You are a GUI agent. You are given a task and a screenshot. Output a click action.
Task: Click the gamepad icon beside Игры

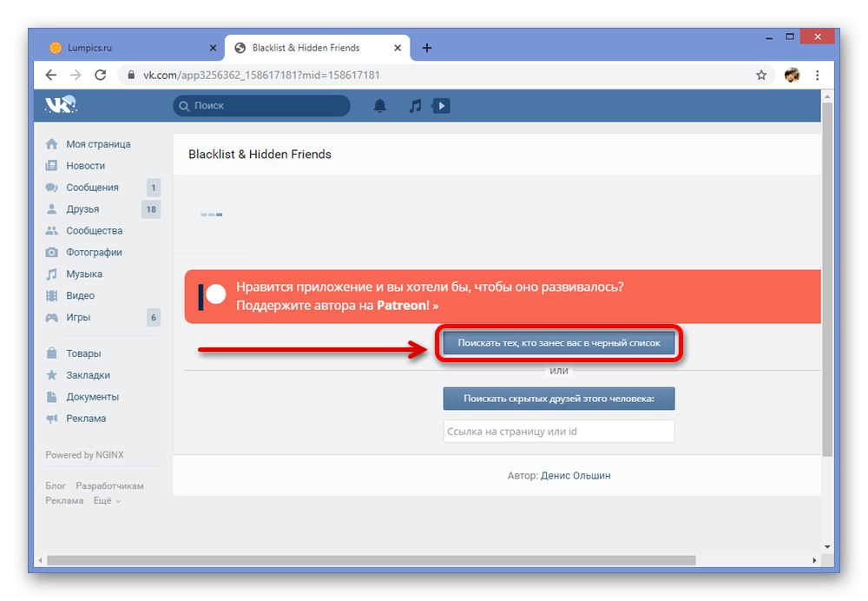51,317
